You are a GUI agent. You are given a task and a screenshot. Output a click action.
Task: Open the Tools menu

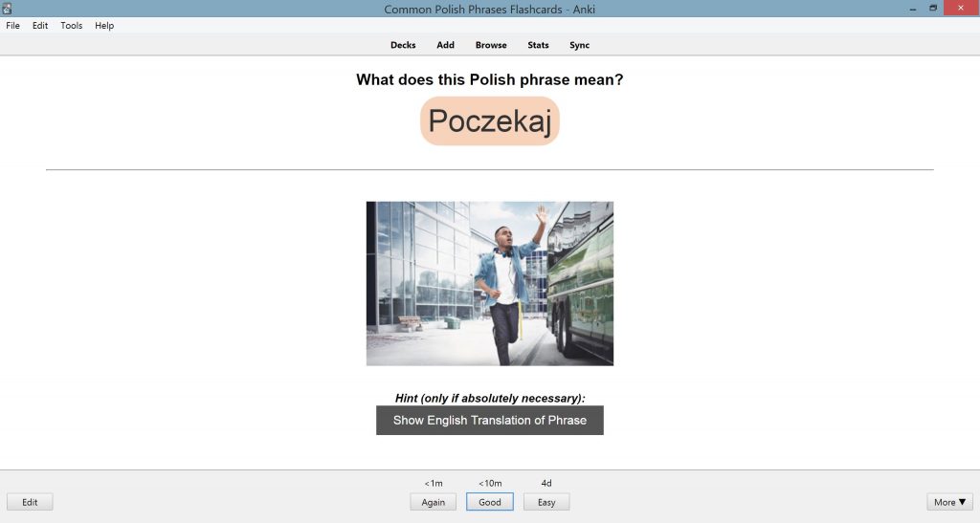71,26
